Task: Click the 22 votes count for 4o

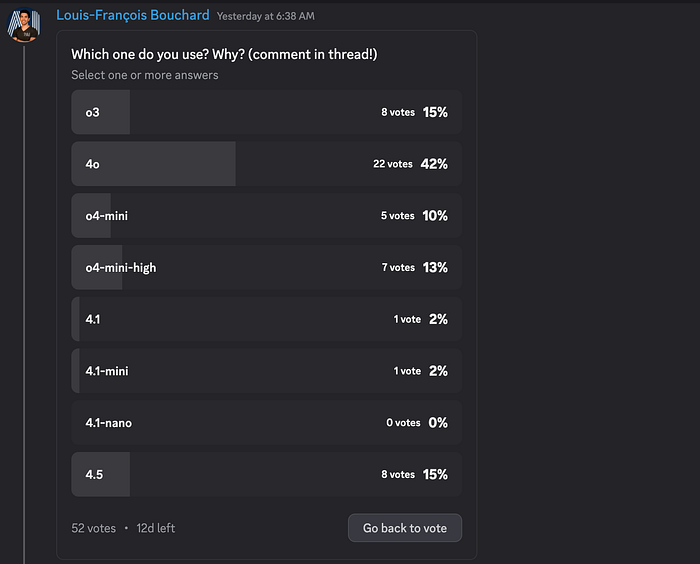Action: point(392,164)
